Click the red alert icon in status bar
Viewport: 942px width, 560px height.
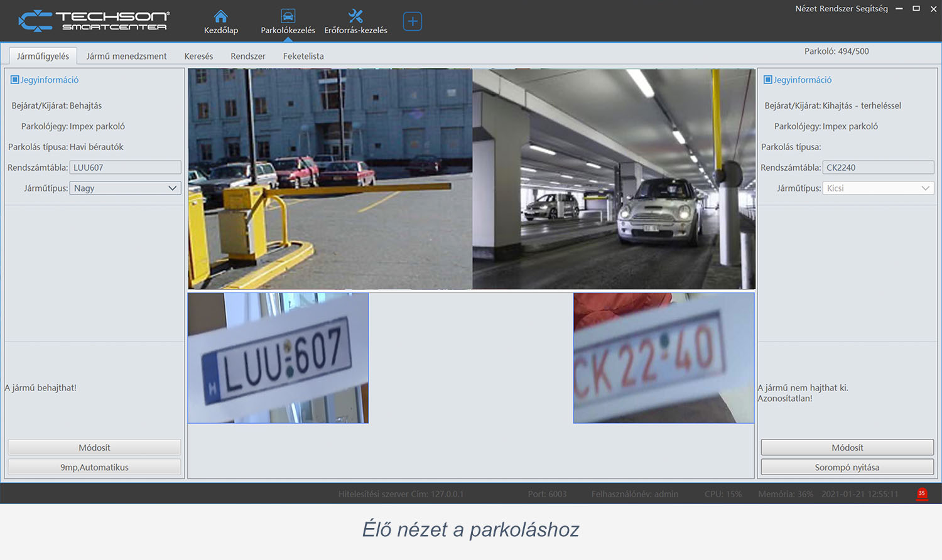pos(922,493)
